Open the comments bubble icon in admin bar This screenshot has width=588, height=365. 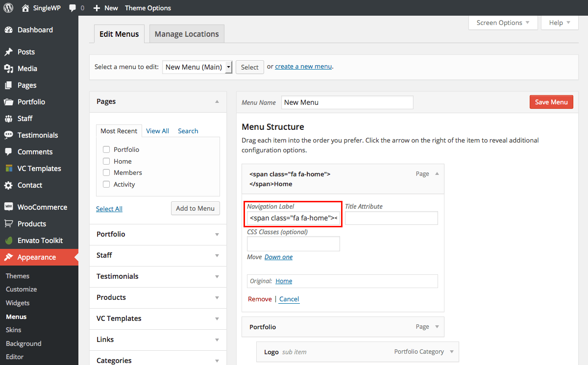[x=73, y=8]
